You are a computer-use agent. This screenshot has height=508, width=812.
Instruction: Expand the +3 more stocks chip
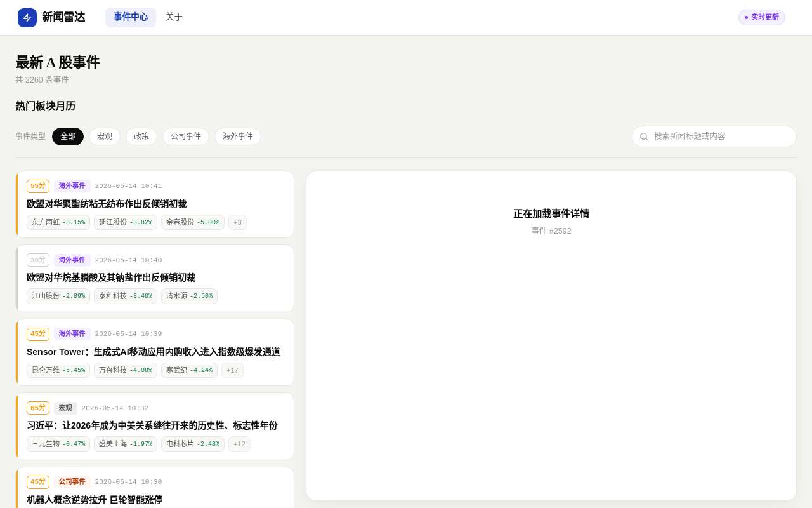pos(237,222)
